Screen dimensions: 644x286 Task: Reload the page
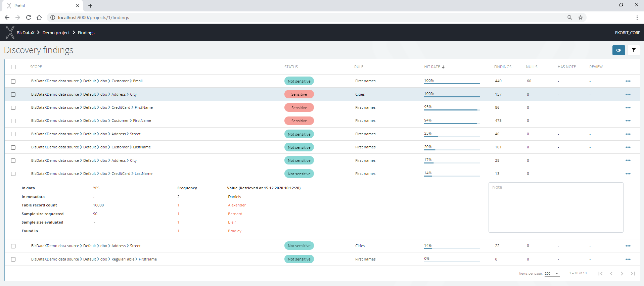pos(29,17)
